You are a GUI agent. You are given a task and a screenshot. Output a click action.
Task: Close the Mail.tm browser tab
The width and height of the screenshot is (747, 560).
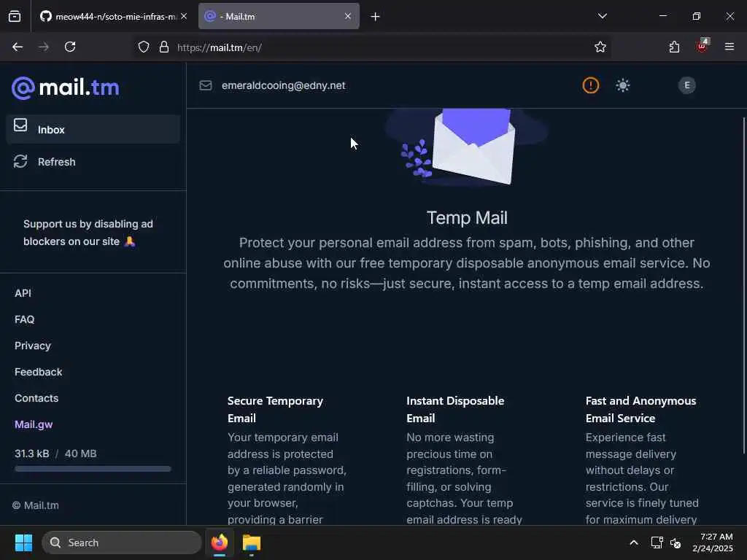(x=348, y=16)
